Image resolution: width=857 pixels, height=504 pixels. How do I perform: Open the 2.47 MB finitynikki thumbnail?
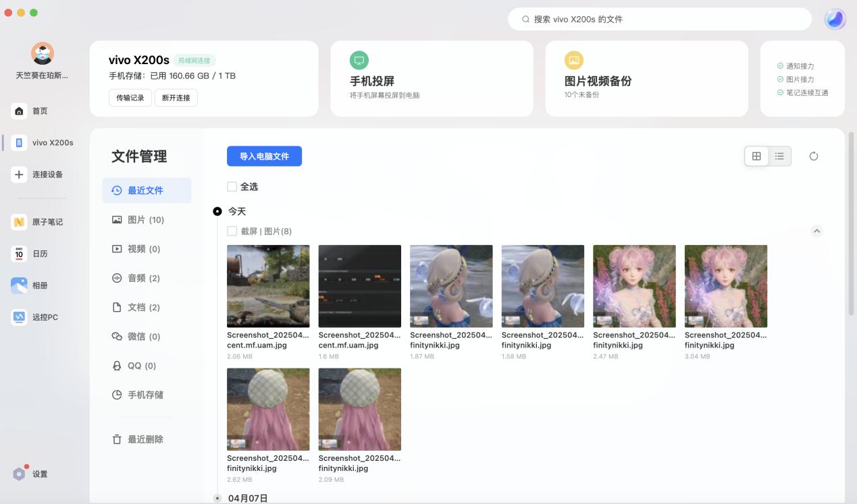[x=634, y=286]
